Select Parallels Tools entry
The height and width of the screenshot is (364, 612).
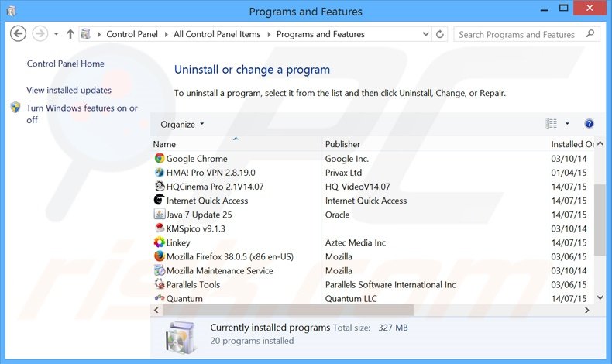[x=193, y=285]
